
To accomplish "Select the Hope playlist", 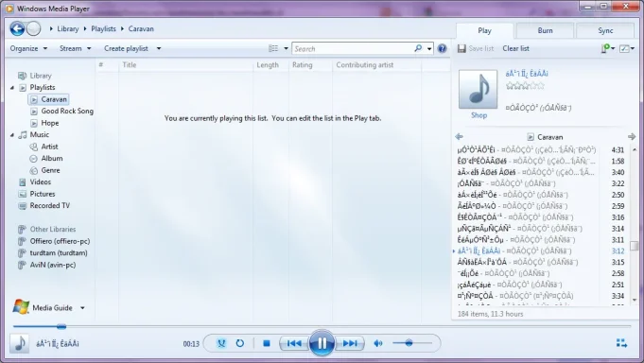I will pos(50,123).
